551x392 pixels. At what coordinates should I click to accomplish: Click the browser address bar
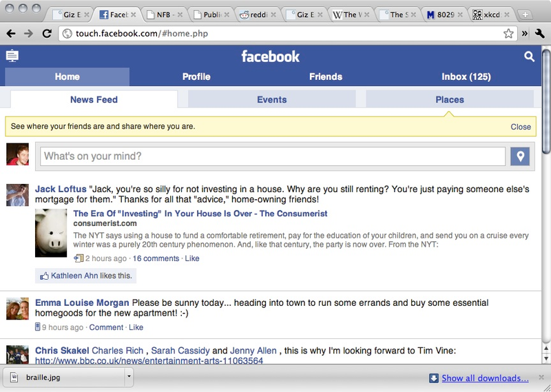pos(288,34)
